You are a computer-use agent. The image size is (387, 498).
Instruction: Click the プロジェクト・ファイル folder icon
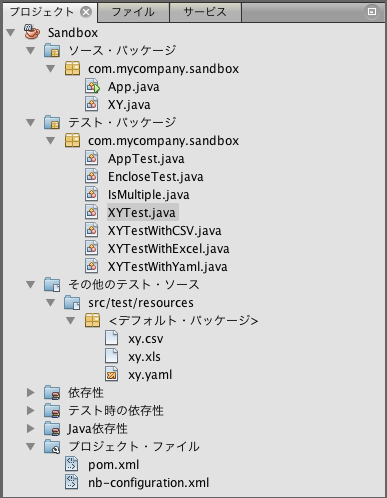(x=52, y=446)
